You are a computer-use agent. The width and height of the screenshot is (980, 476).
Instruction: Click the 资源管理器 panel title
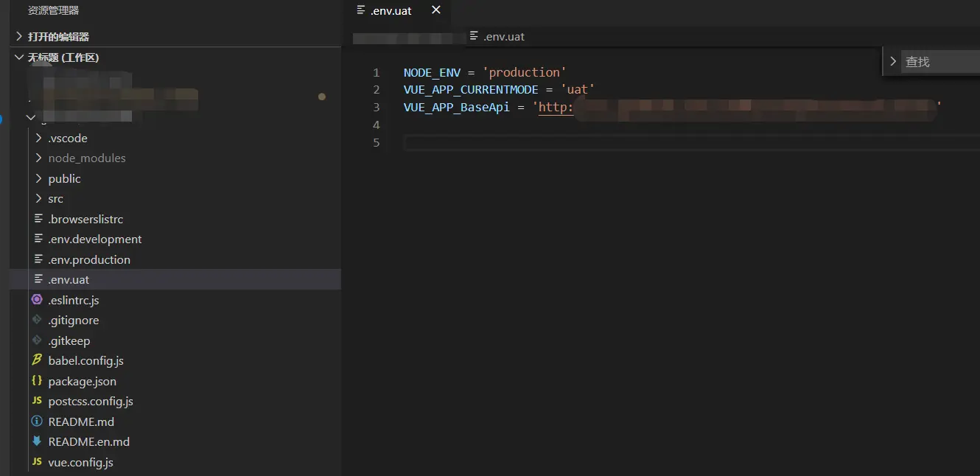tap(53, 10)
